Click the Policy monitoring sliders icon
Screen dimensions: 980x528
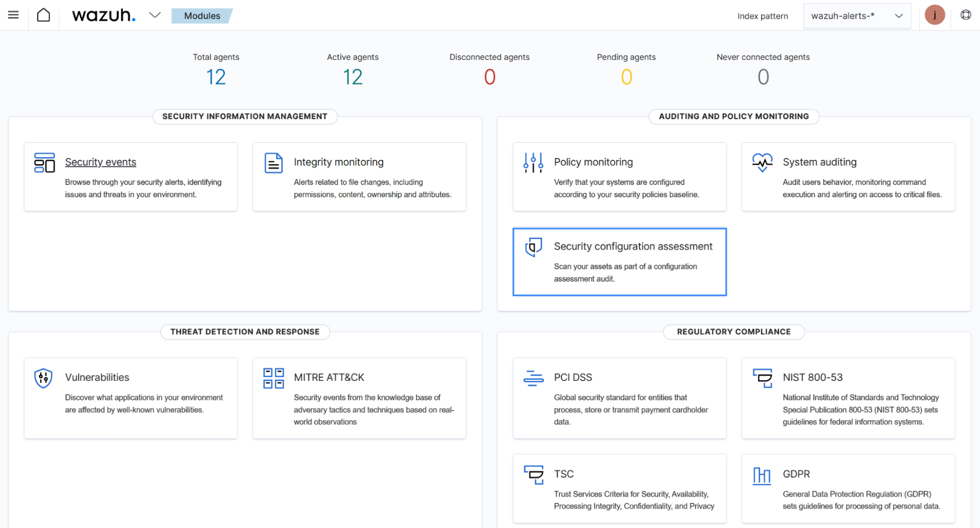point(533,162)
